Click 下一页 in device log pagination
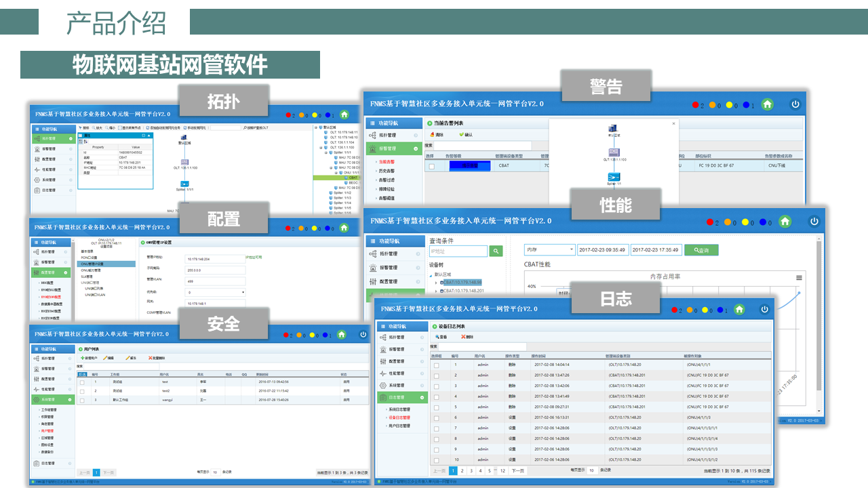The image size is (868, 488). pos(518,470)
